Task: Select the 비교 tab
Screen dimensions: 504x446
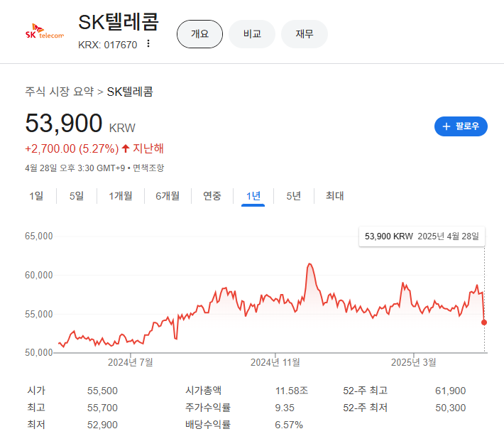Action: (252, 34)
